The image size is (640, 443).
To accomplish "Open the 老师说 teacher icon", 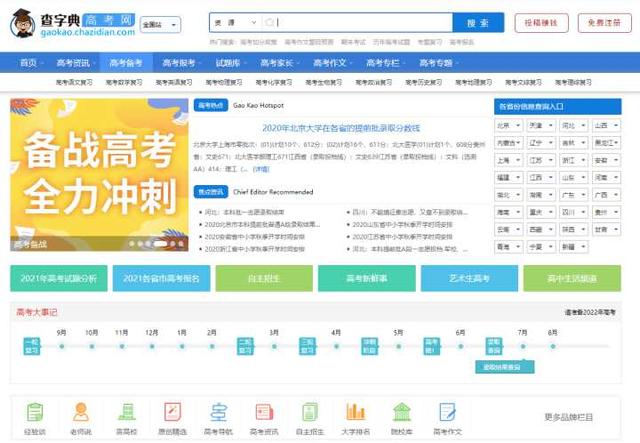I will tap(81, 415).
